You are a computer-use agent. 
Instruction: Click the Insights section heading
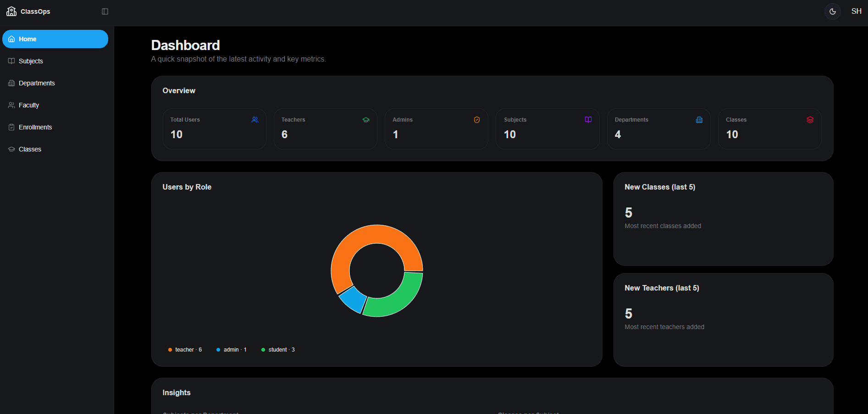tap(177, 392)
